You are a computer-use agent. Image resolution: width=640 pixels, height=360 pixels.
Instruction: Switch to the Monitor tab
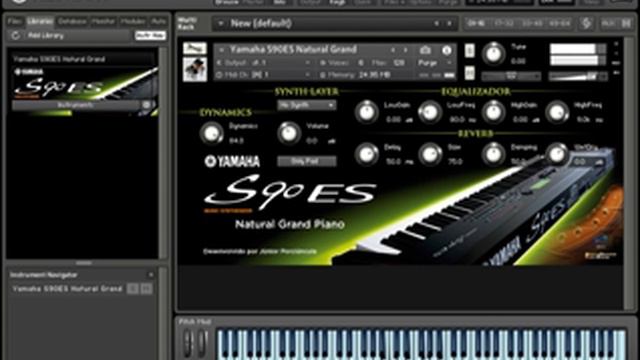103,21
